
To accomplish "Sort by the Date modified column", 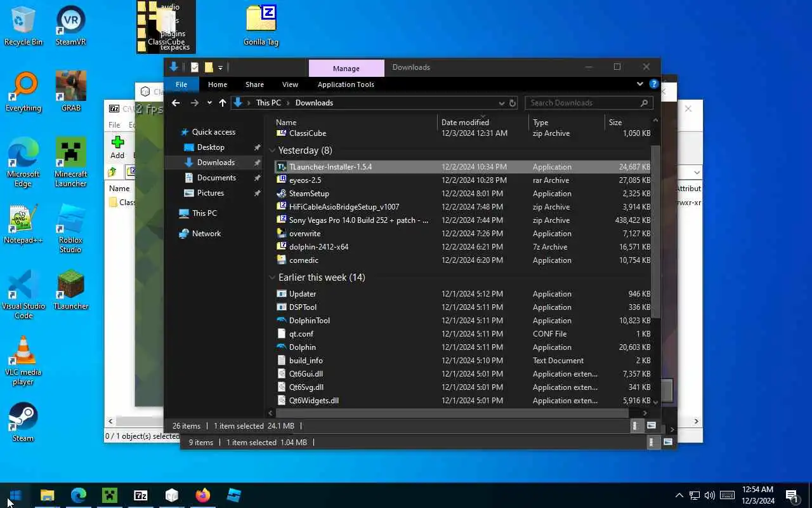I will click(x=482, y=122).
